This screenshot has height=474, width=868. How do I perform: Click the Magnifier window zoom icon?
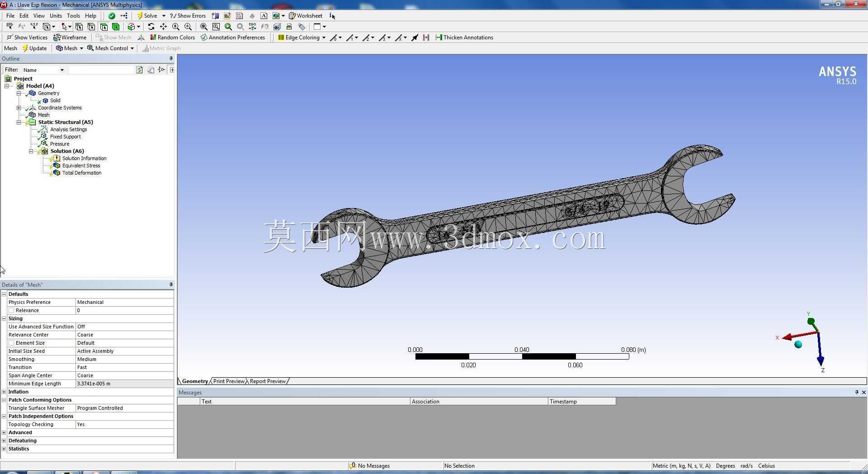point(216,27)
